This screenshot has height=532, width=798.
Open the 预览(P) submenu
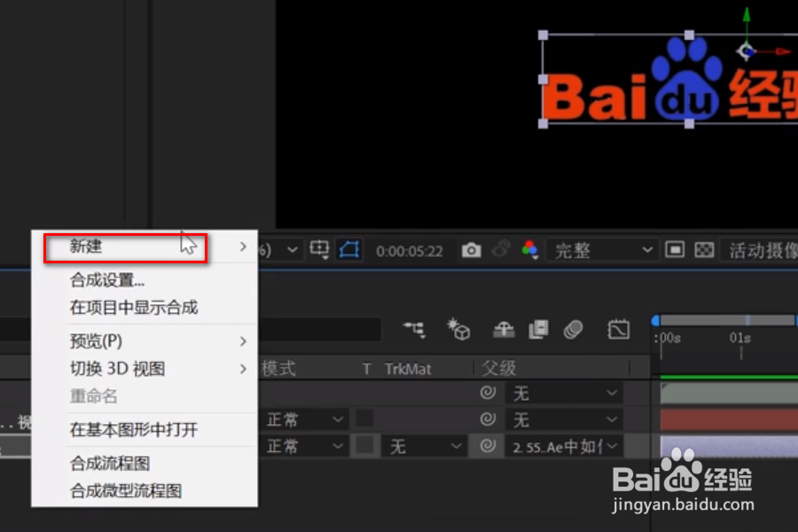point(145,341)
